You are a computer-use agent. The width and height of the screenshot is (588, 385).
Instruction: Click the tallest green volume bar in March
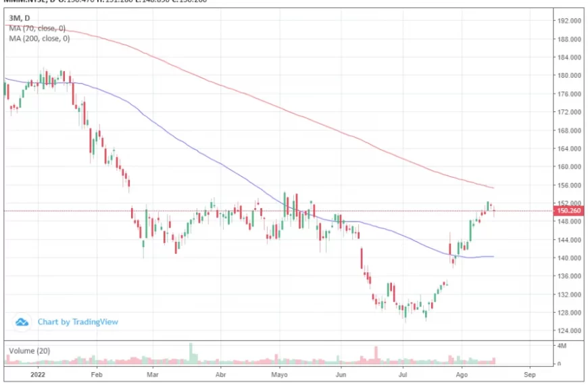coord(191,353)
